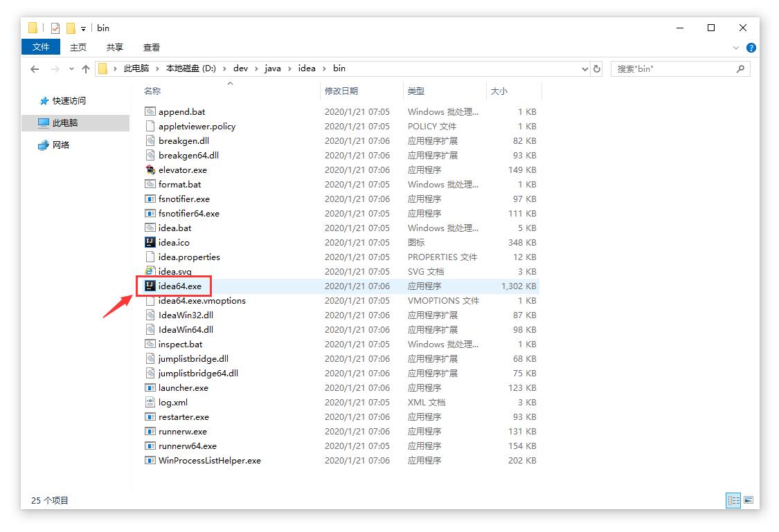Open the recent locations dropdown
The height and width of the screenshot is (532, 779).
(71, 69)
